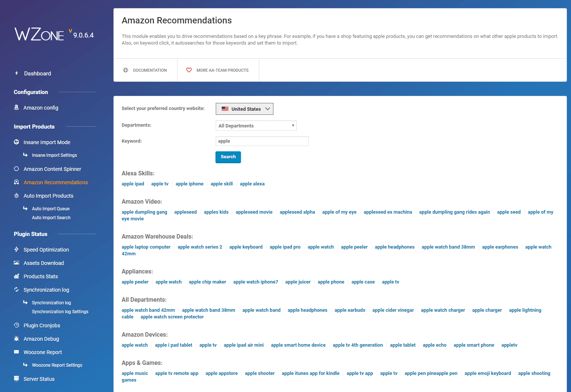The height and width of the screenshot is (392, 571).
Task: Click the 'Alexa Skills:' section heading
Action: click(138, 174)
